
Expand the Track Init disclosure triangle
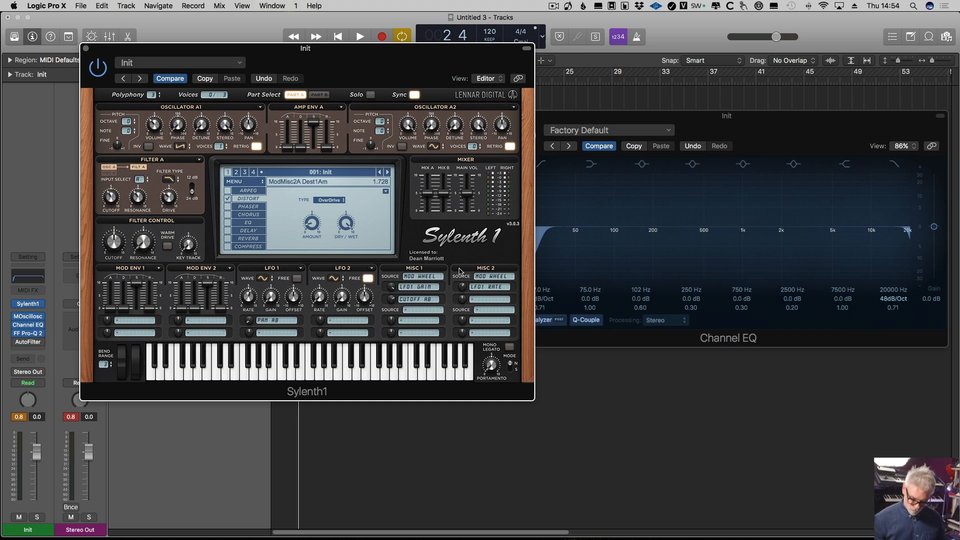[9, 74]
